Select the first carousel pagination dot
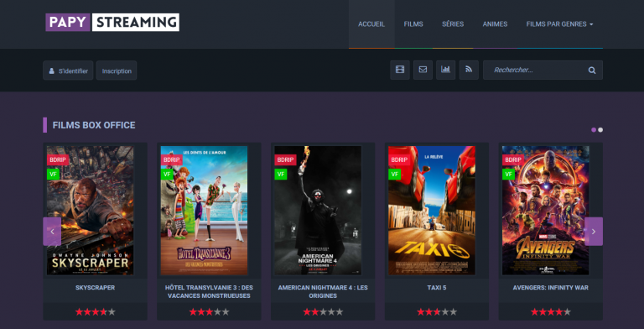The width and height of the screenshot is (644, 329). point(594,130)
